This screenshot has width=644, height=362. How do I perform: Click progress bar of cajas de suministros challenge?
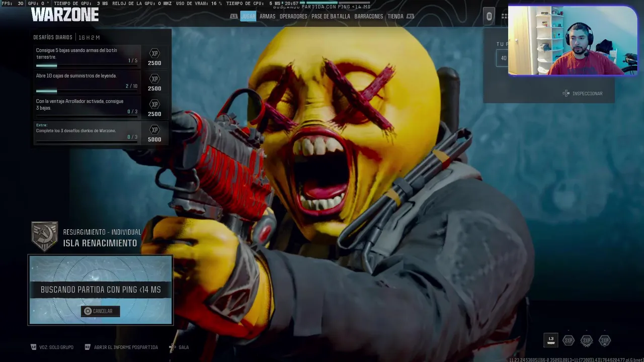click(87, 91)
